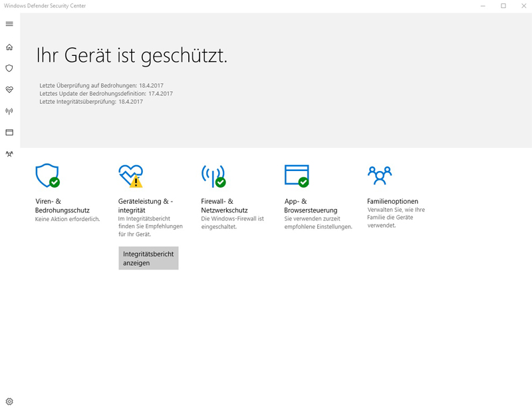Minimize the Security Center window

483,6
